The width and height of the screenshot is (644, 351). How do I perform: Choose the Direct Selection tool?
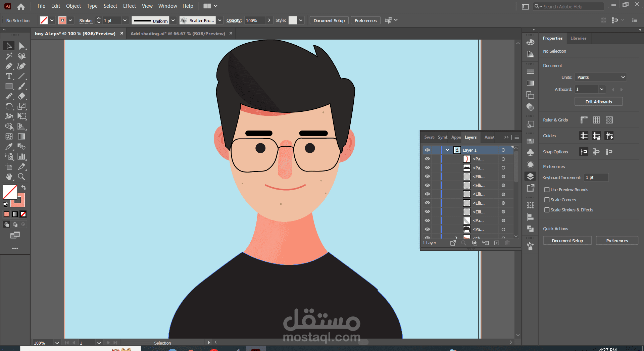click(x=21, y=46)
